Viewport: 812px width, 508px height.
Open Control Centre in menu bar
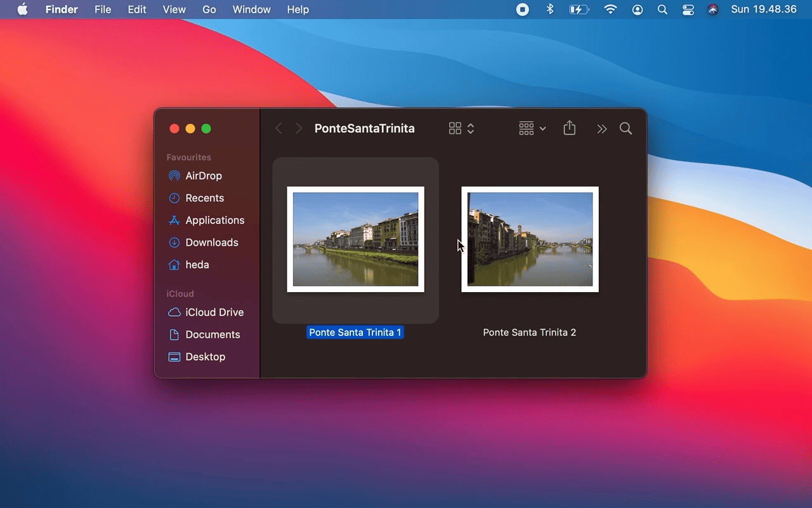point(688,10)
